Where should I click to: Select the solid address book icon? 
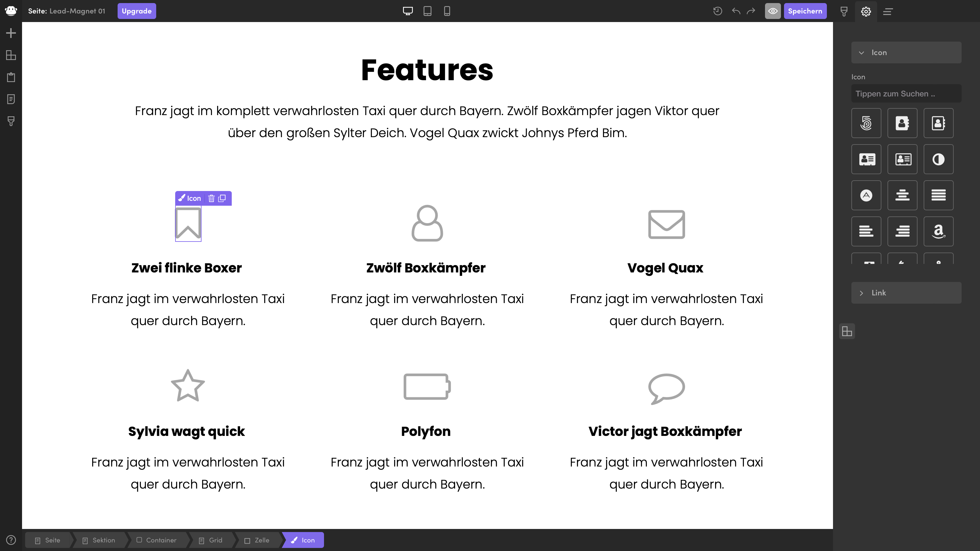[x=903, y=123]
